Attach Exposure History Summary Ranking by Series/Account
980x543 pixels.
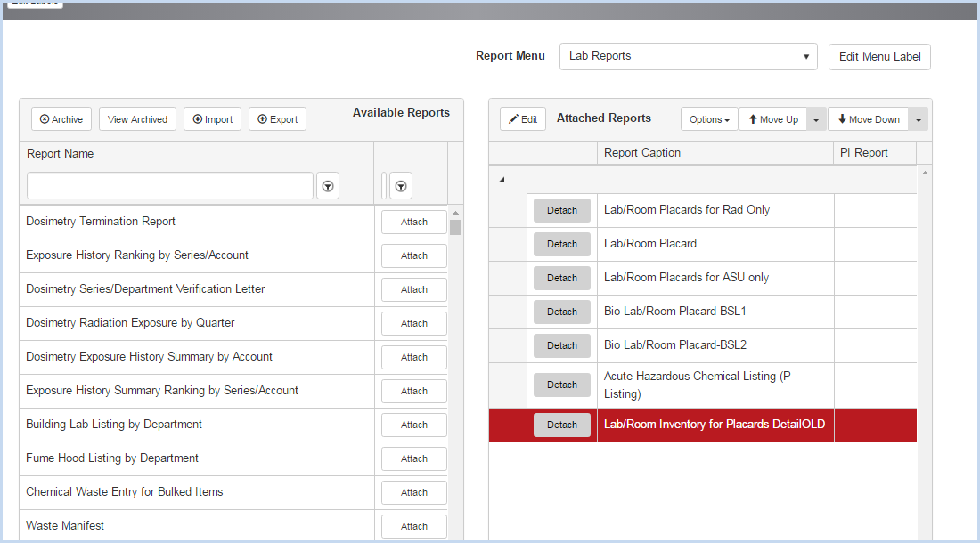pos(413,391)
